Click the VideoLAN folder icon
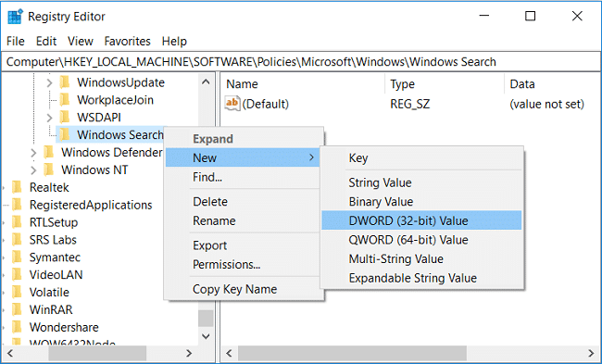 (x=18, y=274)
